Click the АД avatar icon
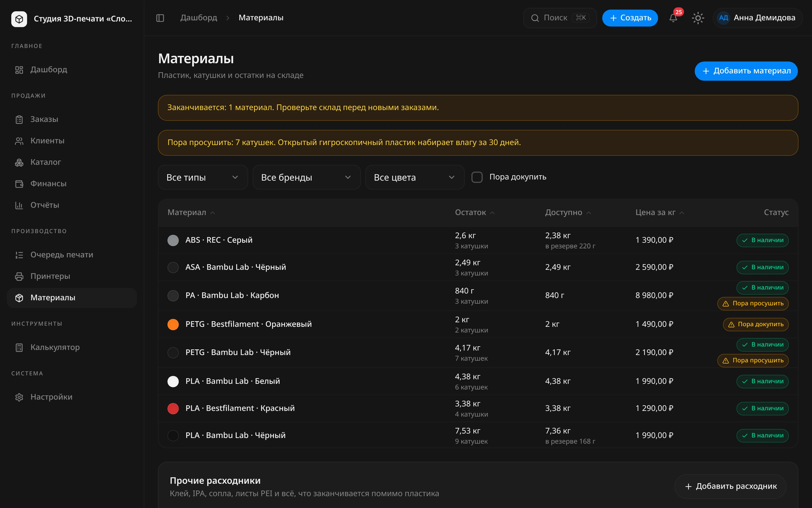Viewport: 812px width, 508px height. [723, 18]
